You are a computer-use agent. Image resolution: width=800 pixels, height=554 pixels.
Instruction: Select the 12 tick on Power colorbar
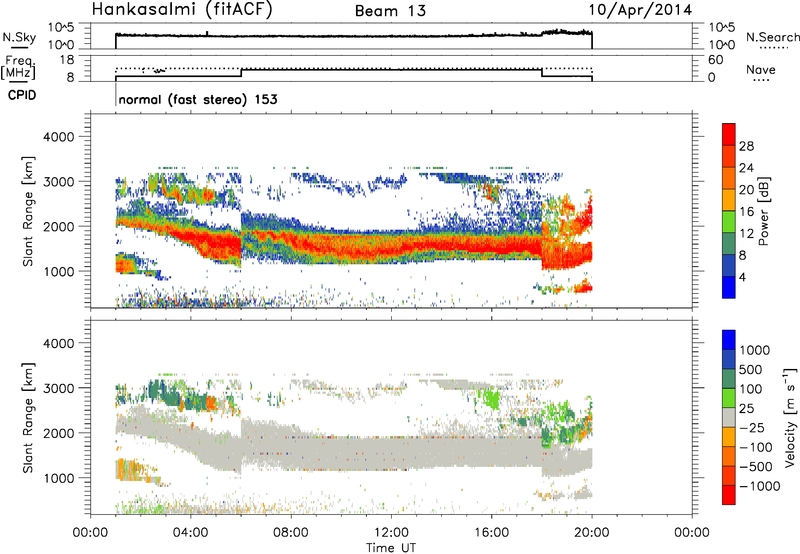click(x=746, y=234)
